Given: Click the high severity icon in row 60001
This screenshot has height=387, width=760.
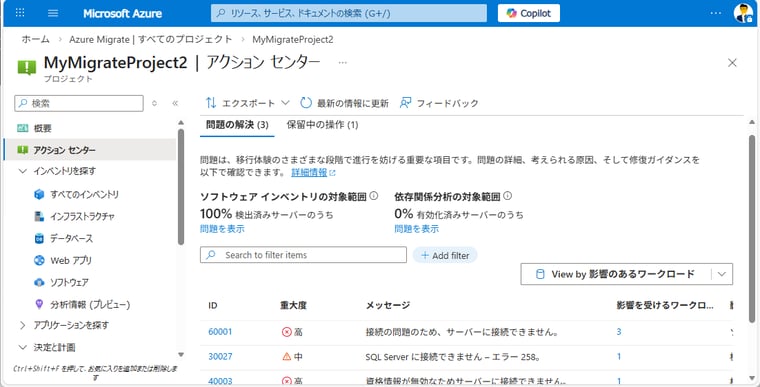Looking at the screenshot, I should (x=286, y=332).
